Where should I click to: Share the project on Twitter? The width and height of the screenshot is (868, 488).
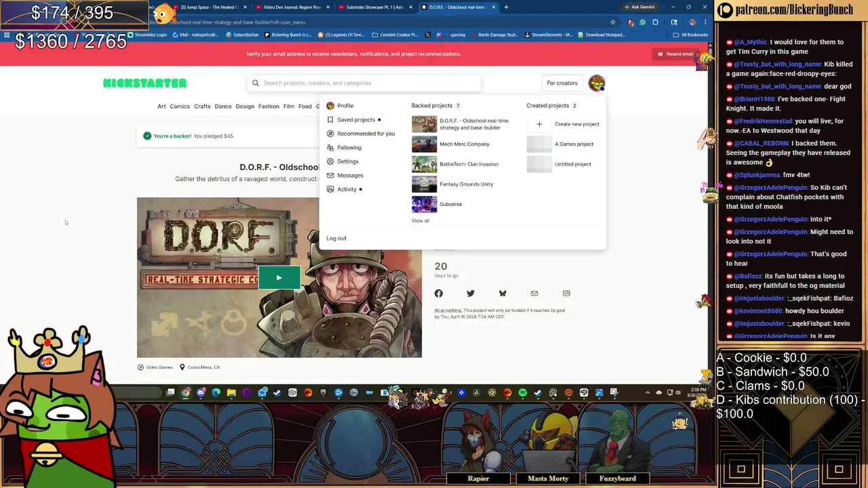click(x=471, y=293)
